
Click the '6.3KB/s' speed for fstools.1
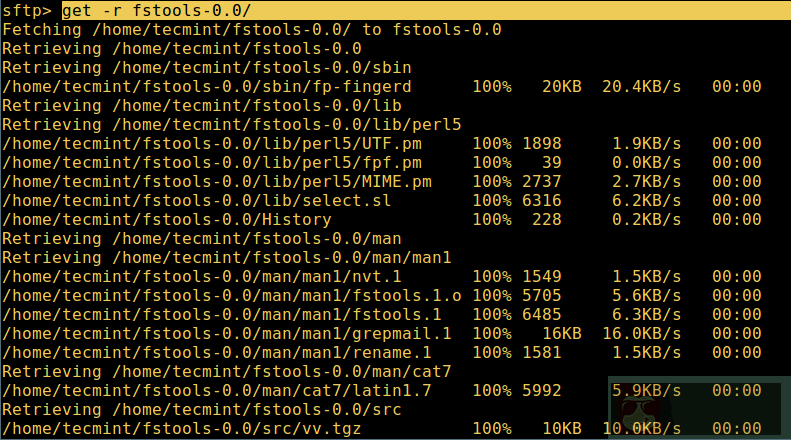647,315
